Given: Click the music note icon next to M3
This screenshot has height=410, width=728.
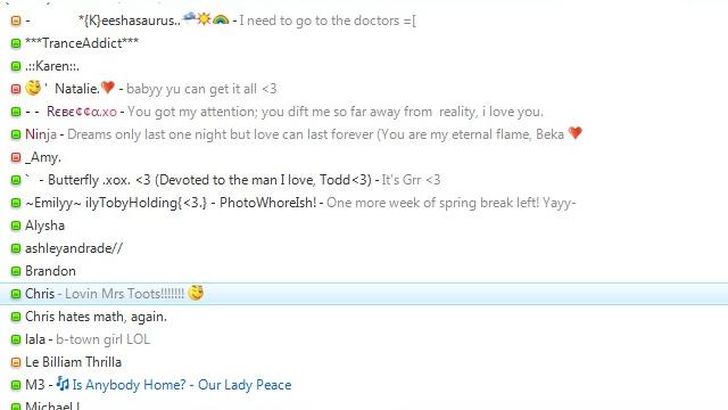Looking at the screenshot, I should [x=63, y=384].
